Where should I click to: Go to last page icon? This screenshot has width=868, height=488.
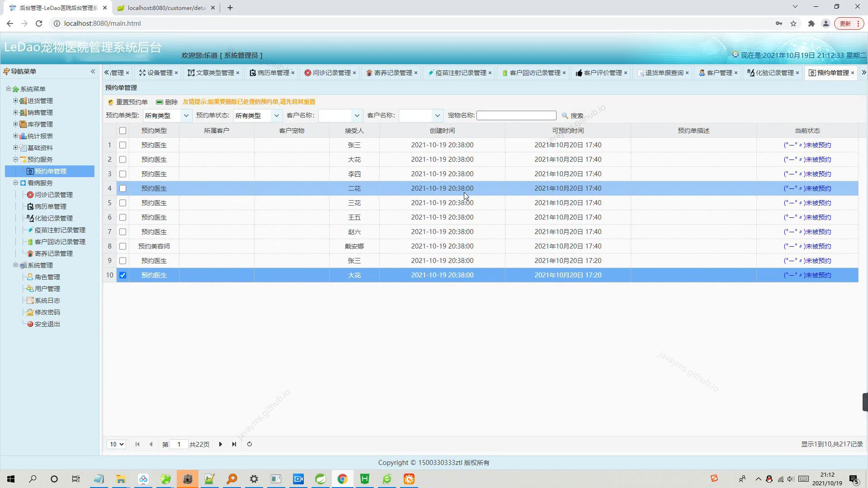pos(234,444)
